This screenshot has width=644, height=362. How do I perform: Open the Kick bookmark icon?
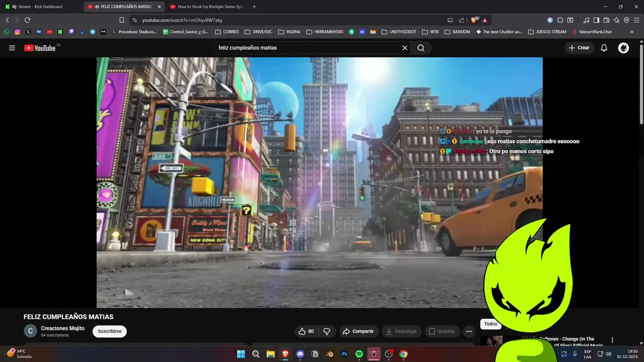point(60,32)
